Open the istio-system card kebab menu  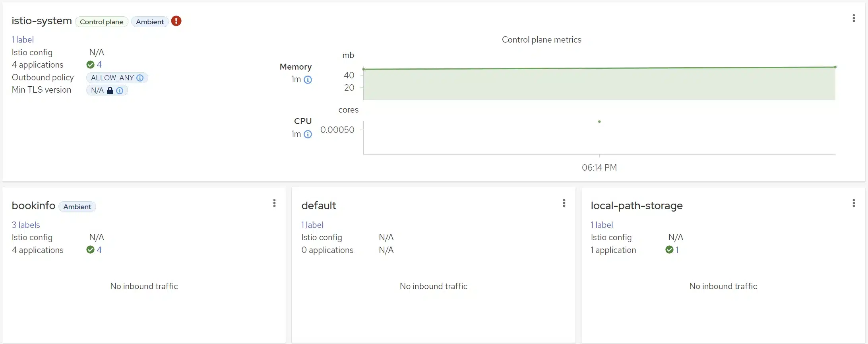(854, 18)
